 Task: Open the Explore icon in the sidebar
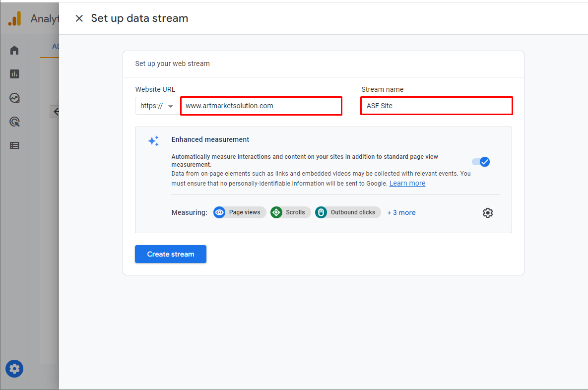coord(14,98)
